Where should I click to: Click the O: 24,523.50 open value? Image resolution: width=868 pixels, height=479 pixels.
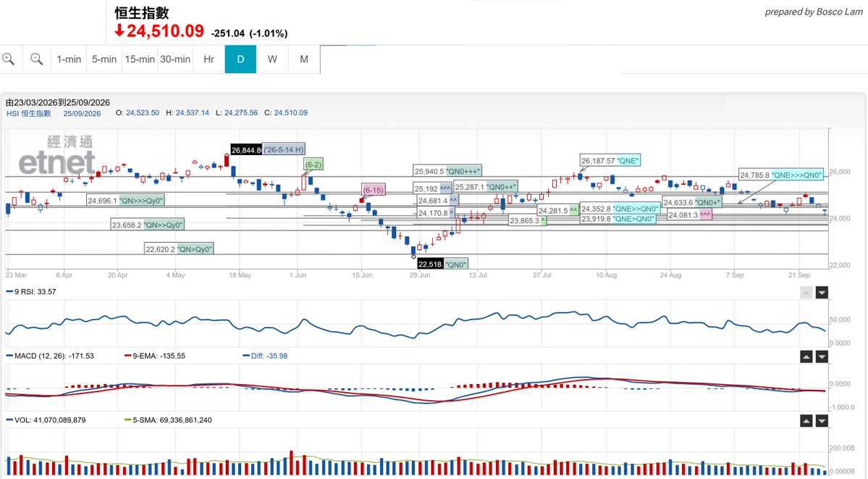138,112
